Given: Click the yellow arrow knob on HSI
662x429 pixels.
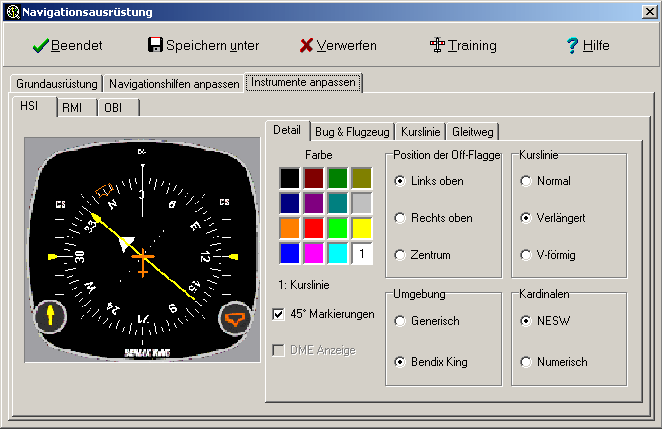Looking at the screenshot, I should [50, 315].
